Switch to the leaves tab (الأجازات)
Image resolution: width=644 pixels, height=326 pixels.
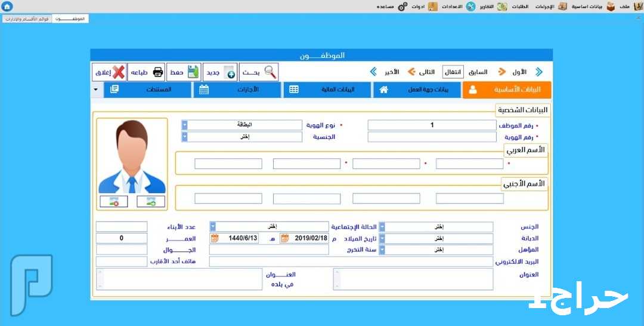pyautogui.click(x=237, y=90)
